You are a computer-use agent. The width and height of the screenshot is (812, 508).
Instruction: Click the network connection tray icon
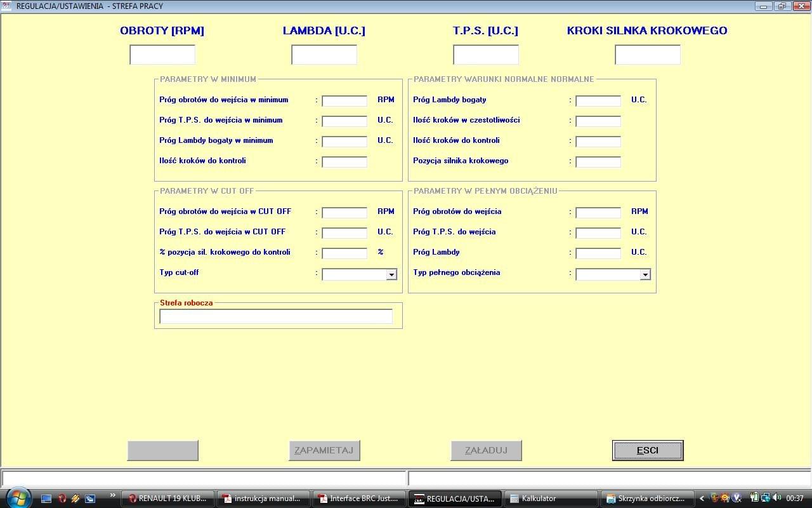[766, 498]
